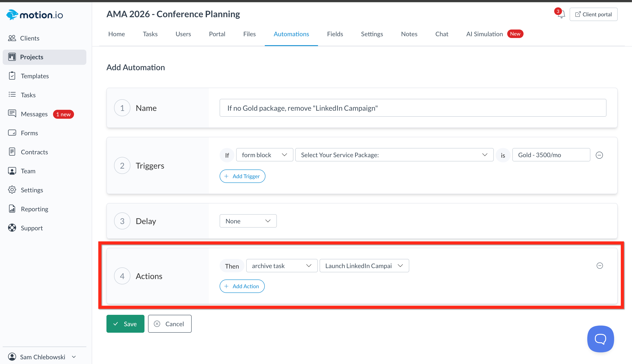This screenshot has width=632, height=364.
Task: Remove the archive task action row
Action: coord(600,265)
